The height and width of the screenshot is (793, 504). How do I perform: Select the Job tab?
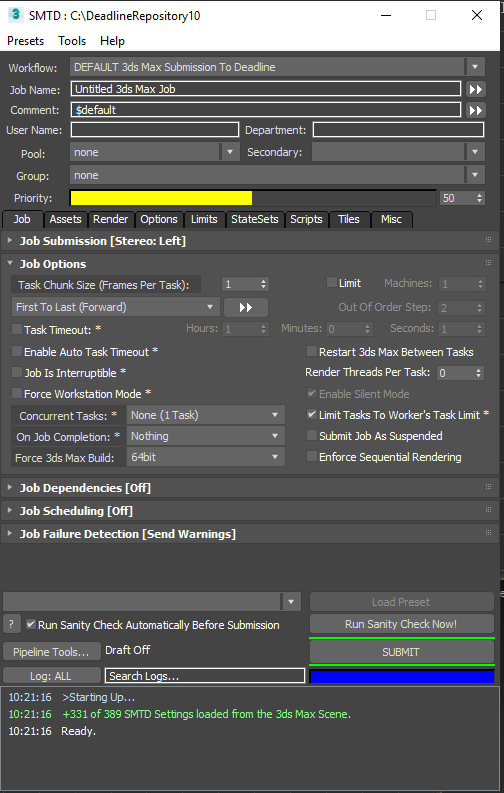[22, 219]
